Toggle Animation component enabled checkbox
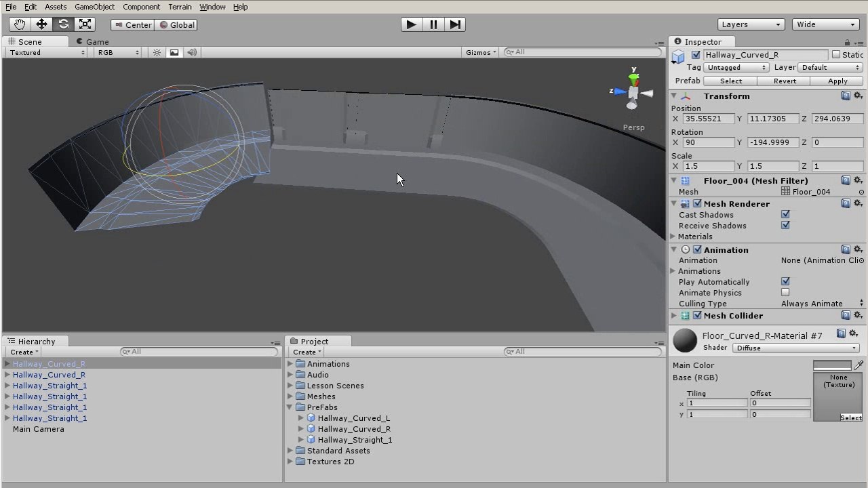Image resolution: width=868 pixels, height=488 pixels. tap(697, 249)
